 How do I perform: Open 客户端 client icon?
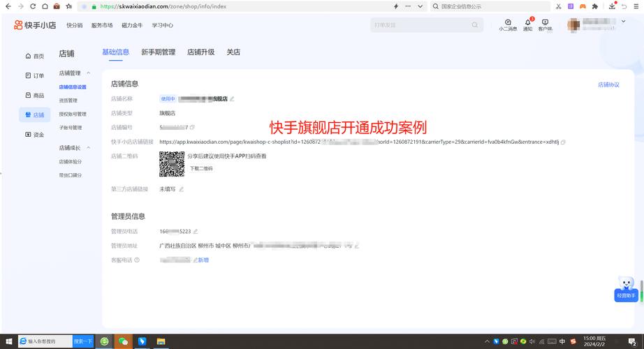pyautogui.click(x=545, y=25)
